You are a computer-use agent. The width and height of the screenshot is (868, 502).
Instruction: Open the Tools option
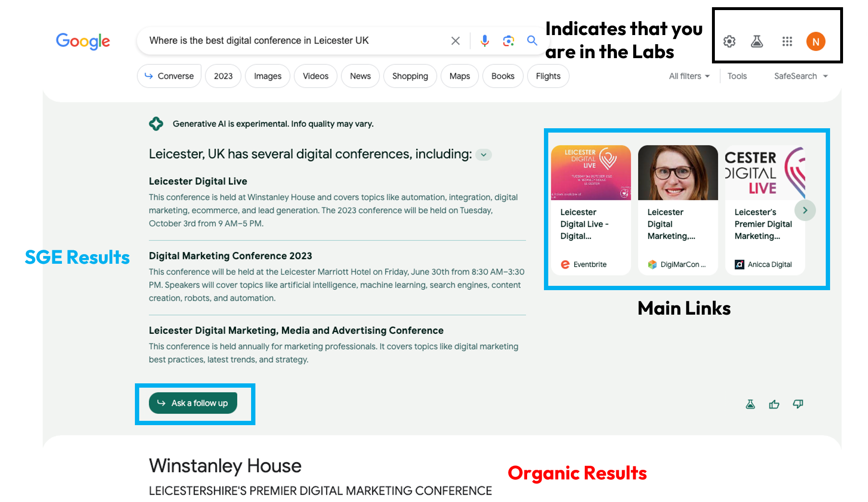click(x=737, y=76)
